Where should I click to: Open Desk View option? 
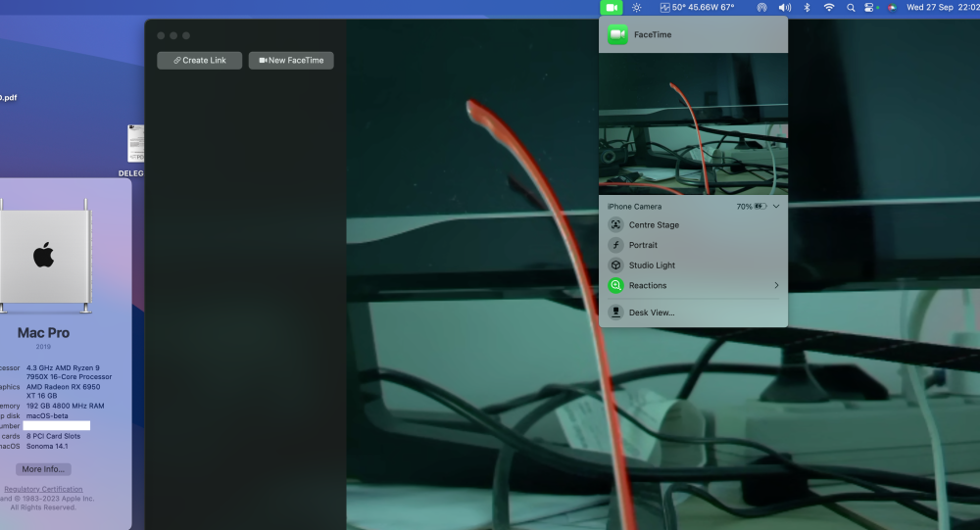693,313
